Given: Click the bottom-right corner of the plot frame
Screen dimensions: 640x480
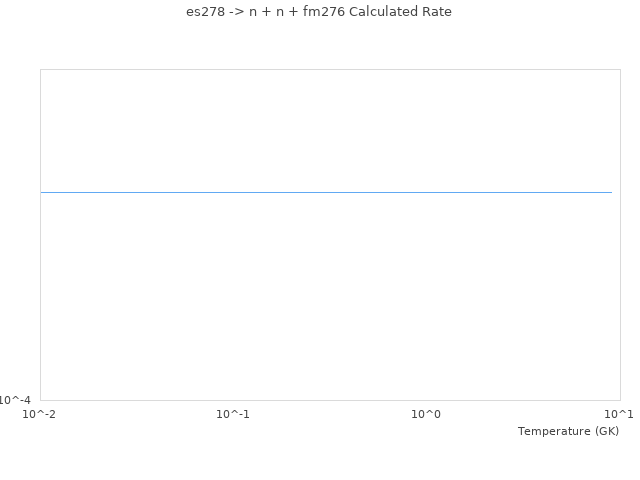Looking at the screenshot, I should pyautogui.click(x=620, y=400).
